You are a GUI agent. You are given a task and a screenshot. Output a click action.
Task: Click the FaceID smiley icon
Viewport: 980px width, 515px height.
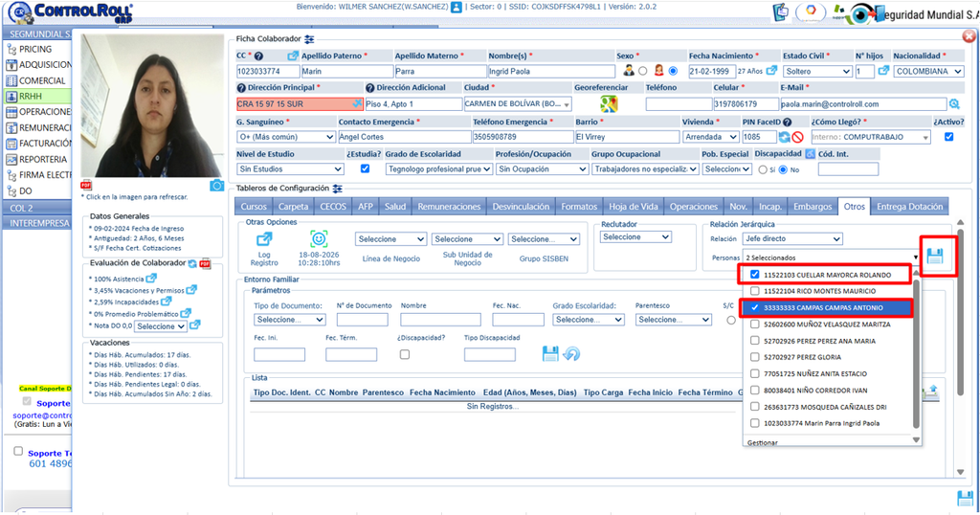[319, 238]
